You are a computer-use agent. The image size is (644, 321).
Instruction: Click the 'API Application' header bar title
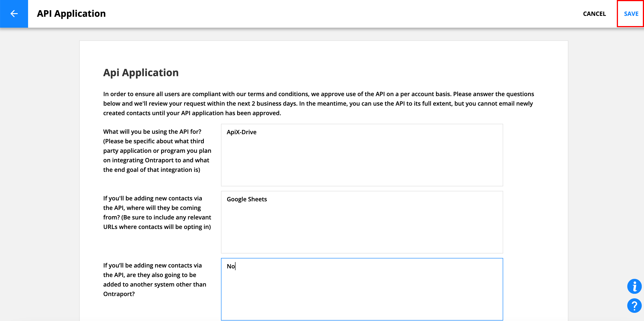(x=71, y=14)
